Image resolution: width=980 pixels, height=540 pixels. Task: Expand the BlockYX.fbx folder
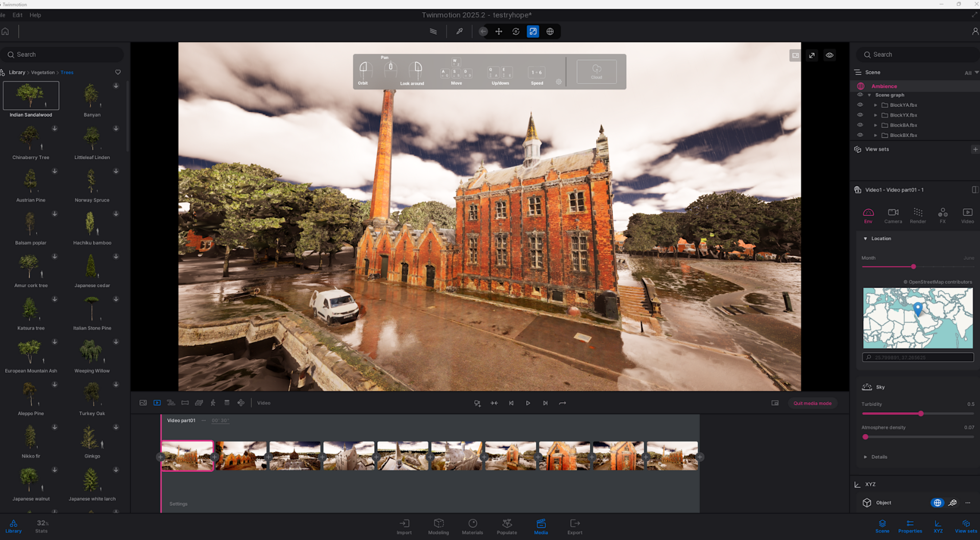click(x=875, y=115)
